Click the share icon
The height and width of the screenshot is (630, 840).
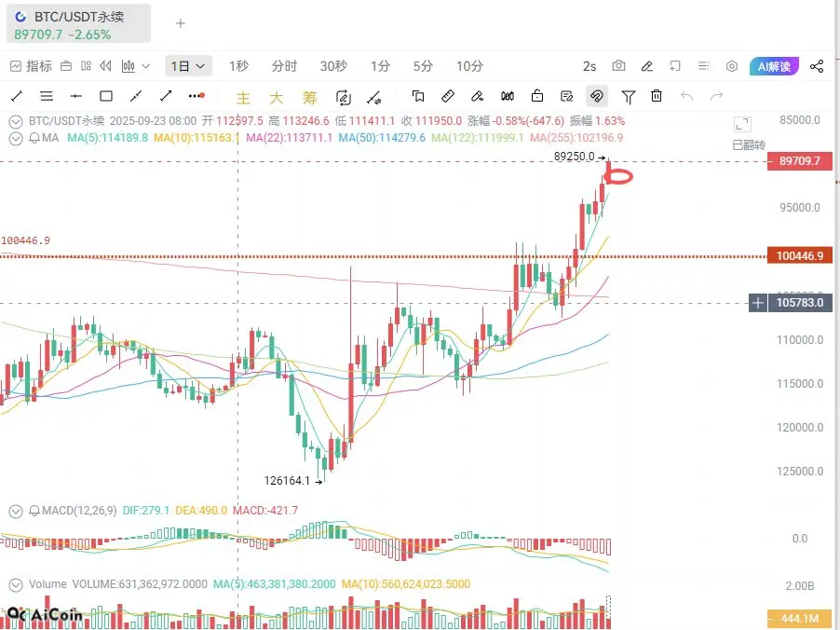pyautogui.click(x=817, y=66)
